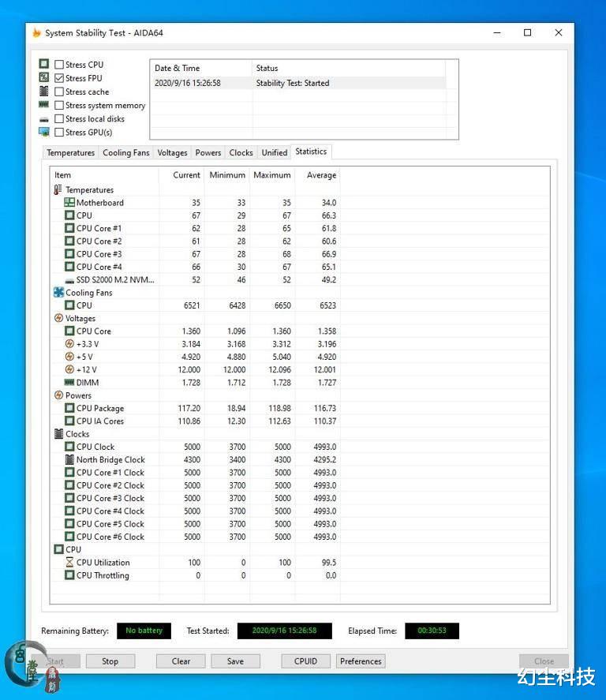This screenshot has width=606, height=700.
Task: Click the Maximum column header
Action: (272, 175)
